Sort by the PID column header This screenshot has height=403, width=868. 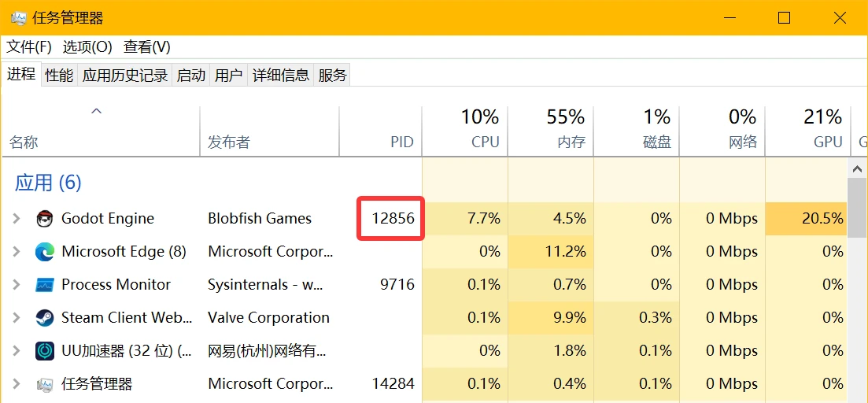(x=380, y=131)
